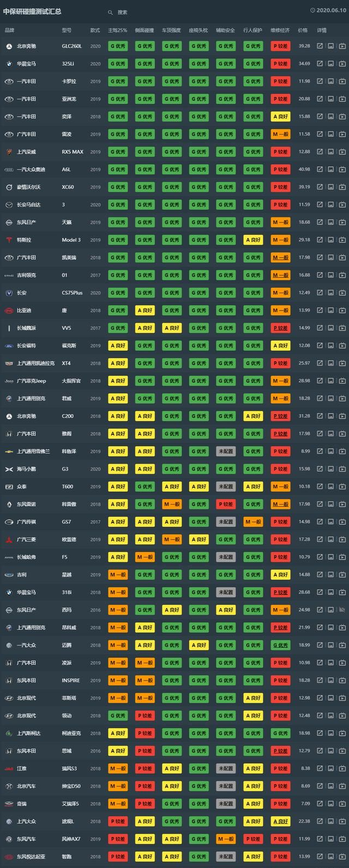Click 途观L 主驾25% P 较差 badge
Screen dimensions: 349x868
(x=118, y=821)
